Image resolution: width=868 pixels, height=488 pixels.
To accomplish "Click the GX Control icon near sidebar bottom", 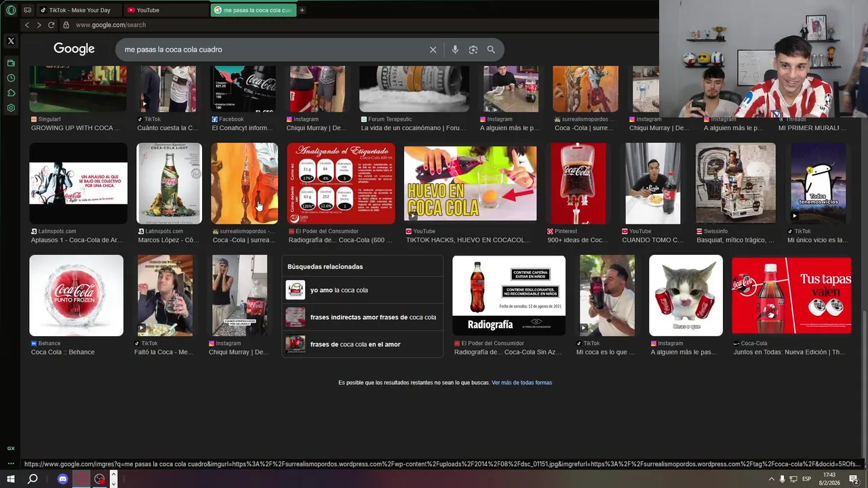I will 11,449.
